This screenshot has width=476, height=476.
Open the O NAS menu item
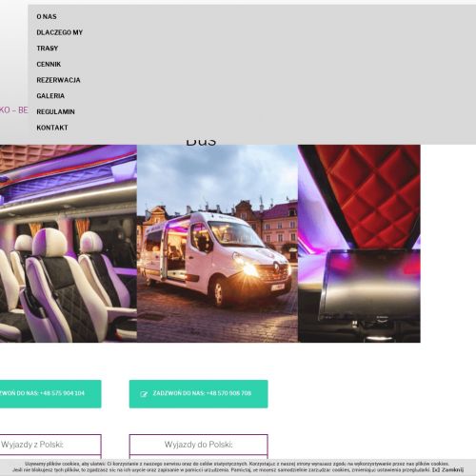pos(47,16)
